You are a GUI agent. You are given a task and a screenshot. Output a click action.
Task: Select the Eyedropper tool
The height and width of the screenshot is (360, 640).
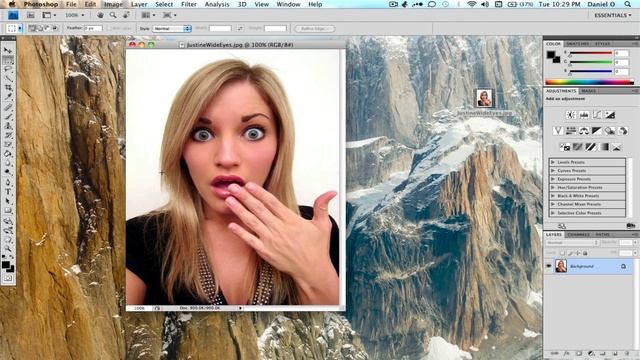point(8,97)
